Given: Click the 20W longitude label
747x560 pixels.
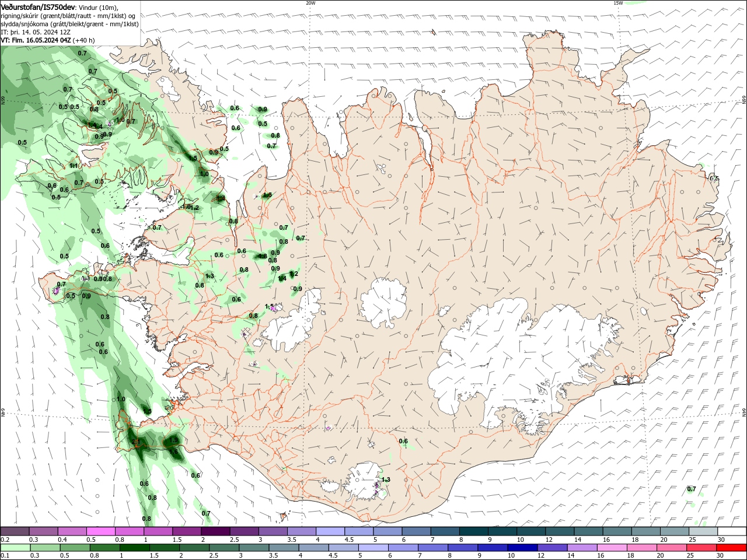Looking at the screenshot, I should pyautogui.click(x=310, y=3).
